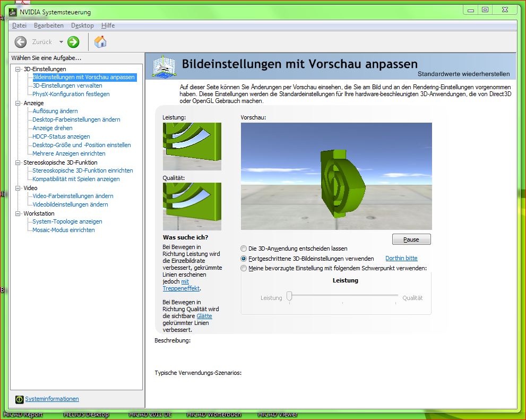This screenshot has width=526, height=420.
Task: Go to home via house icon
Action: [x=100, y=42]
